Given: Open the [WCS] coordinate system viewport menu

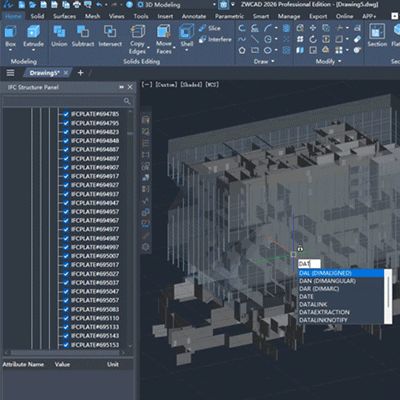Looking at the screenshot, I should point(212,84).
